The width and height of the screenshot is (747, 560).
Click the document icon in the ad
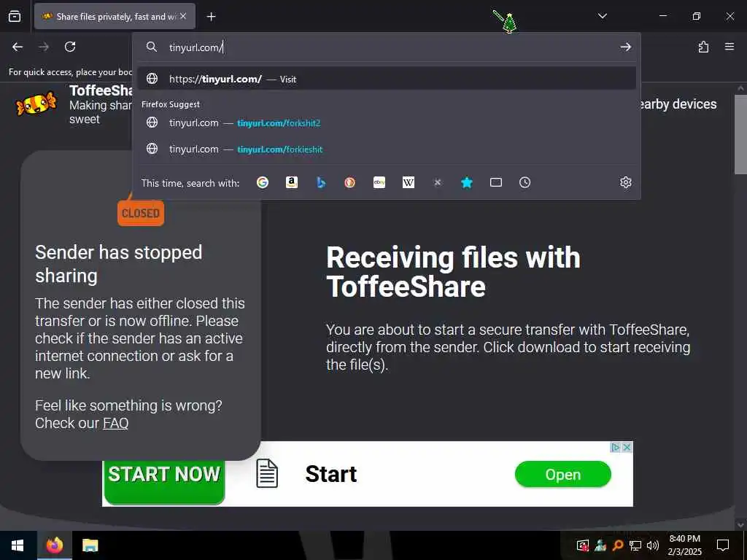pyautogui.click(x=267, y=473)
